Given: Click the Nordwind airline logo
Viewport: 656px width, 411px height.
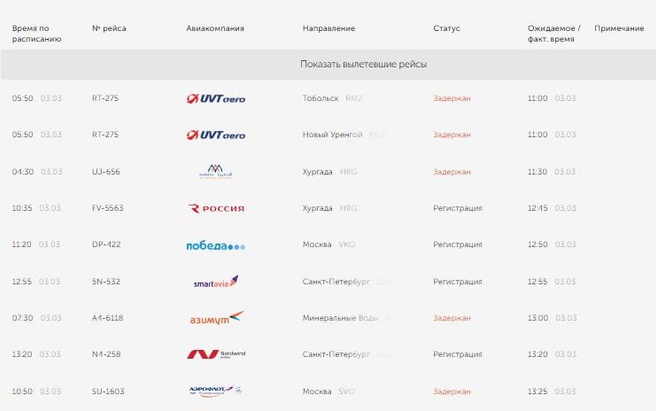Looking at the screenshot, I should (216, 354).
